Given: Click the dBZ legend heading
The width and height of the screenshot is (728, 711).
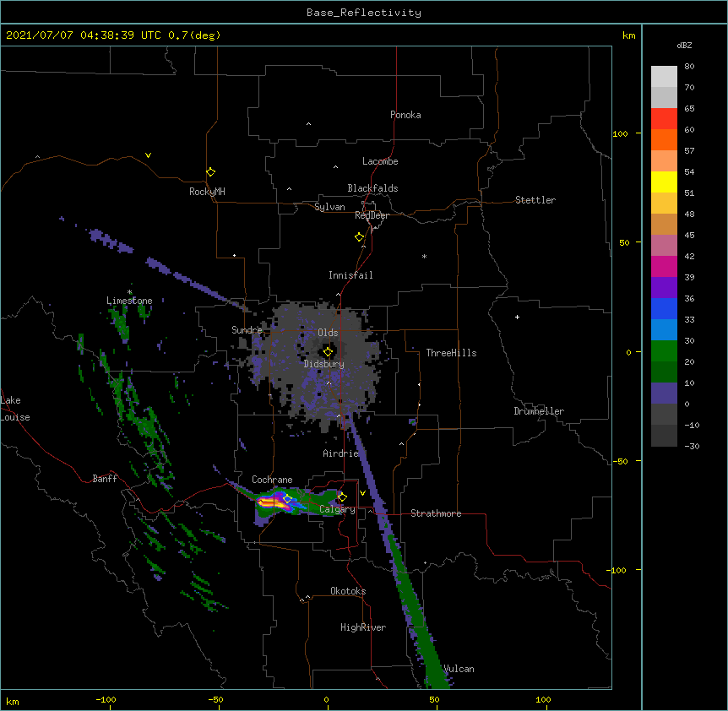Looking at the screenshot, I should pos(684,46).
